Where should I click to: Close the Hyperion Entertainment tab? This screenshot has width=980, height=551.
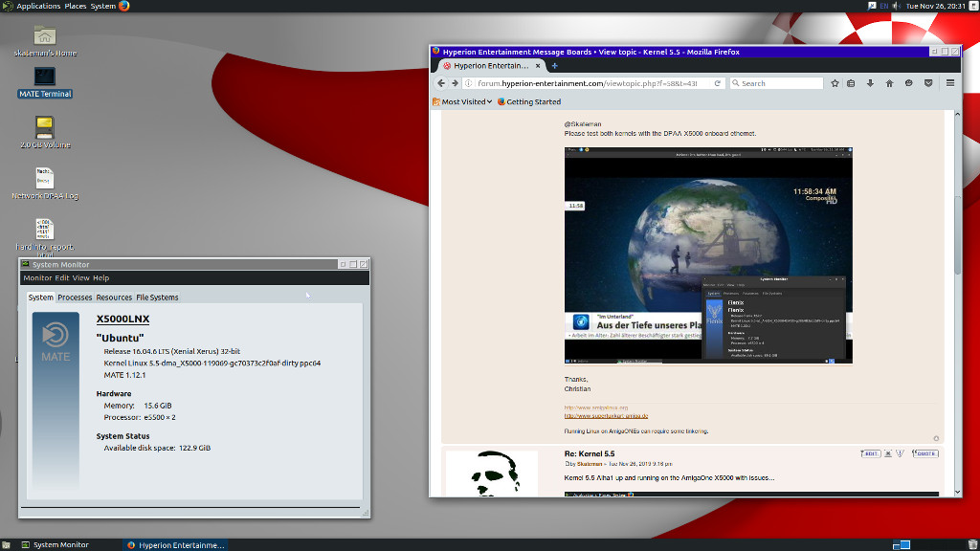pyautogui.click(x=538, y=66)
